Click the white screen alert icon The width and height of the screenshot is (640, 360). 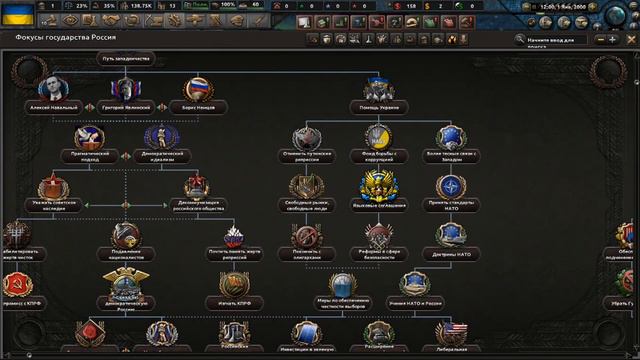(x=304, y=22)
